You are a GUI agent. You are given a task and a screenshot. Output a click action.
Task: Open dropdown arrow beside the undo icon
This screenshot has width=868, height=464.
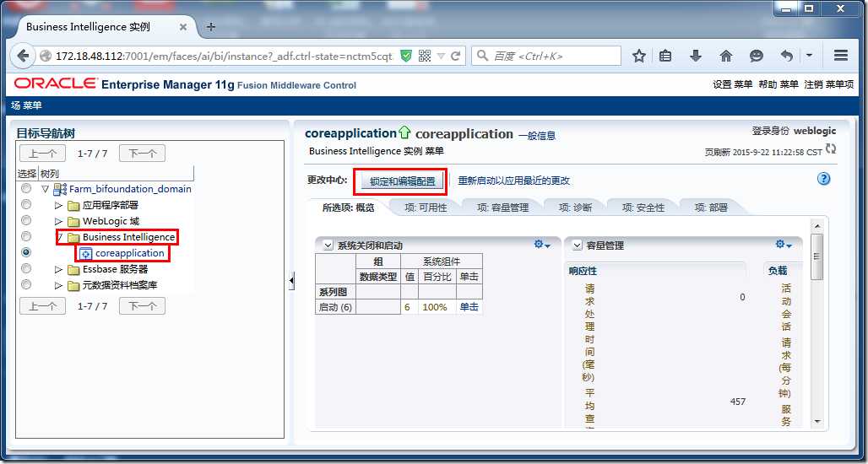pos(809,56)
